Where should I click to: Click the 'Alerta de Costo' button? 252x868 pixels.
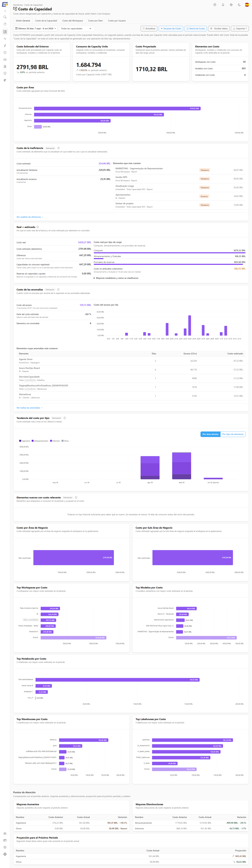[196, 29]
